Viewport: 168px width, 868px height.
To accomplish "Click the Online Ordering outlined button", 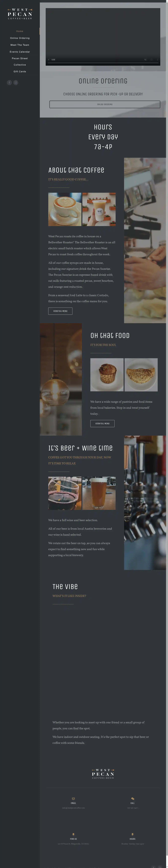I will click(105, 104).
